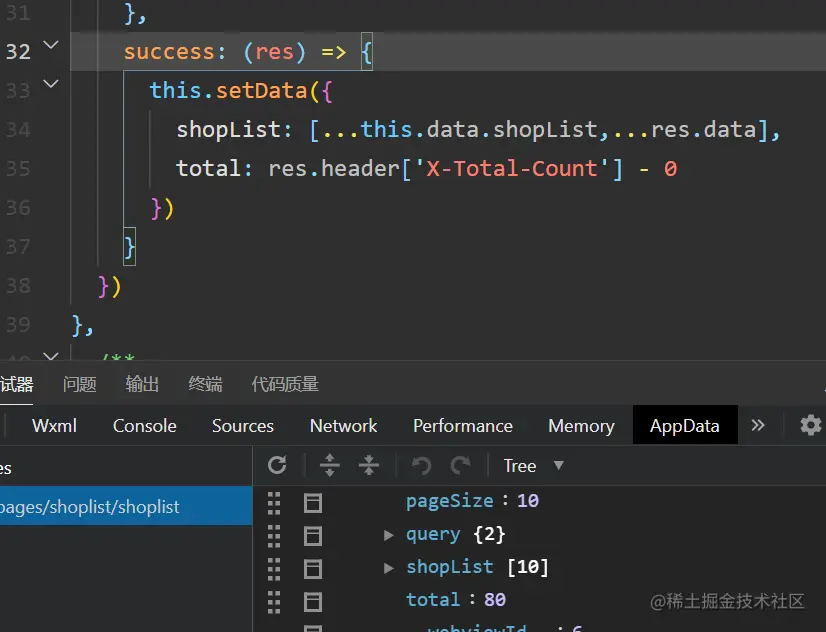The height and width of the screenshot is (632, 826).
Task: Edit the pageSize value 10
Action: [528, 500]
